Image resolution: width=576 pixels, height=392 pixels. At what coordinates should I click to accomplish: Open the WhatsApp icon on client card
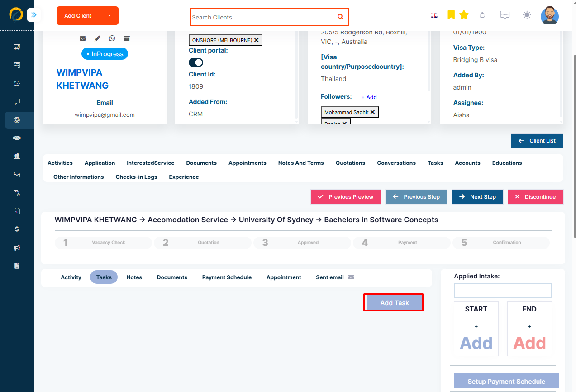click(x=112, y=38)
